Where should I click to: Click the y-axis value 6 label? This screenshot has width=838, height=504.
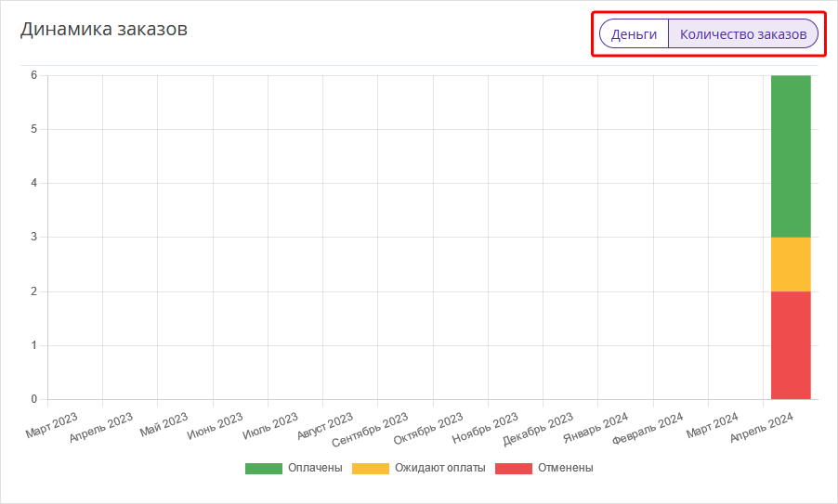[x=34, y=75]
